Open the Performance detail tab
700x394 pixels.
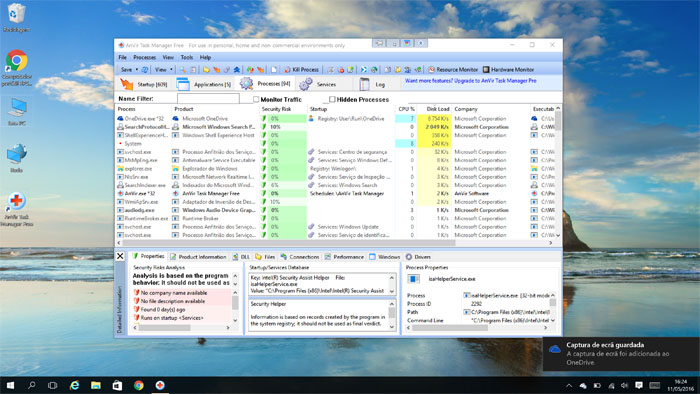click(x=344, y=257)
